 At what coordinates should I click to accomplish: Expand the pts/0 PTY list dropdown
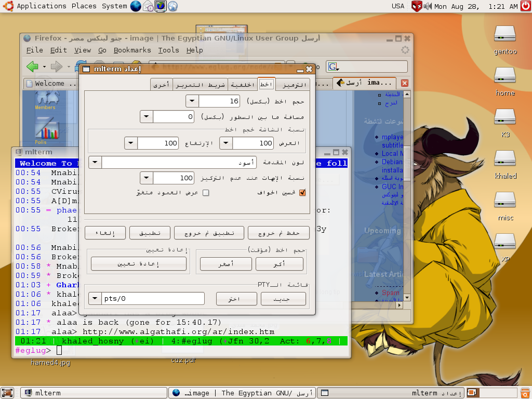[95, 299]
